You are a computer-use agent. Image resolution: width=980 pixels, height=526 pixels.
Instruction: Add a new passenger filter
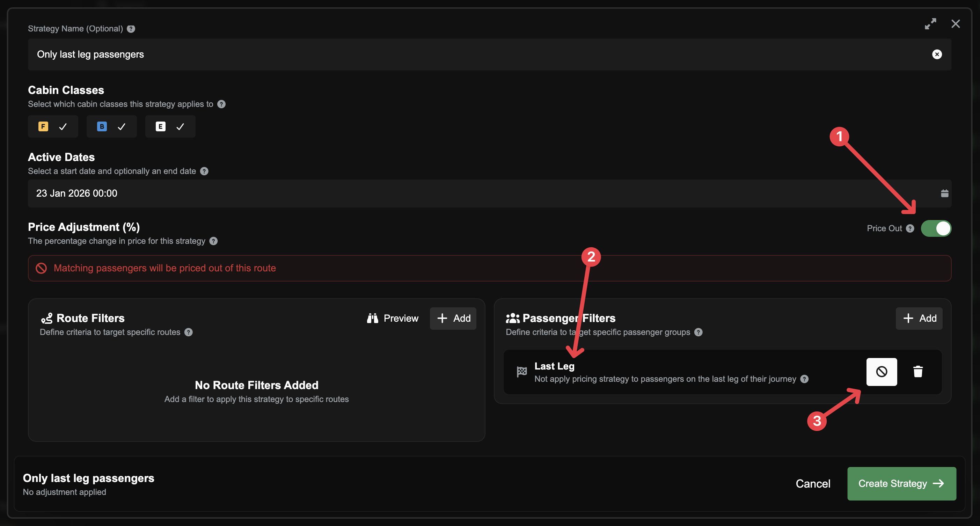pos(919,318)
